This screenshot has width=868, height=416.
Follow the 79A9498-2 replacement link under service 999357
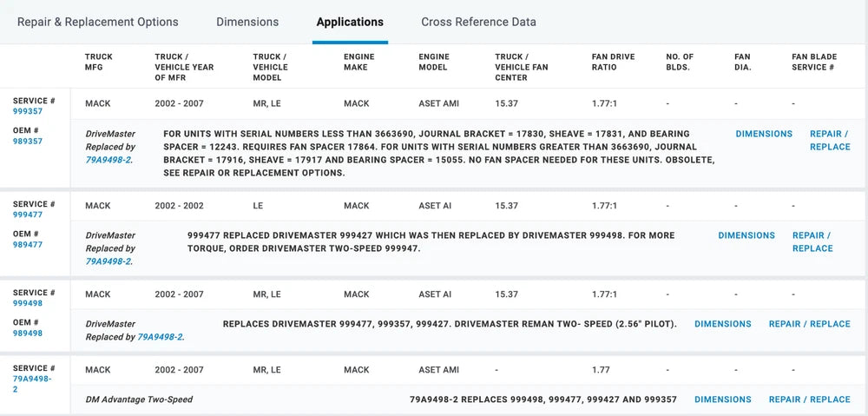point(108,160)
